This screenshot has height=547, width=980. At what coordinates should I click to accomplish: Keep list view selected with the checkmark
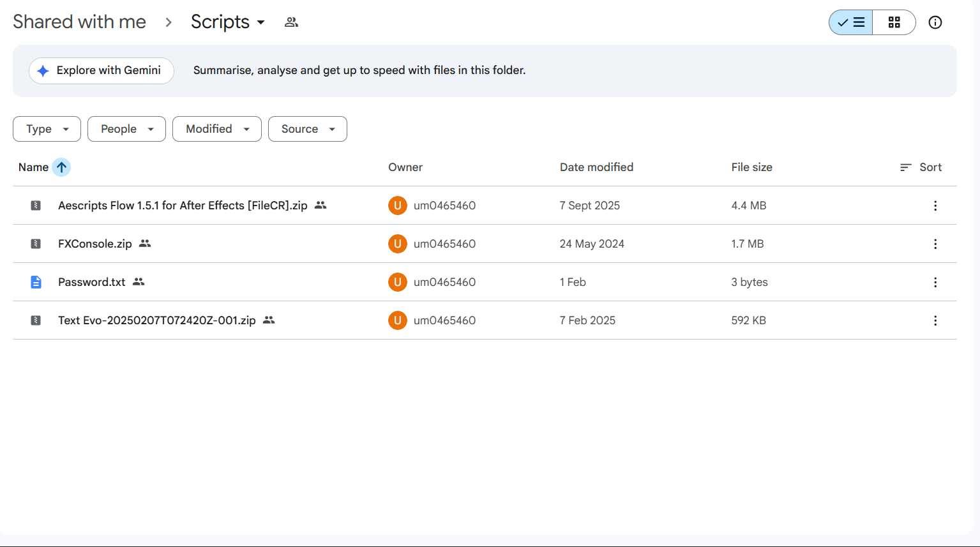850,22
